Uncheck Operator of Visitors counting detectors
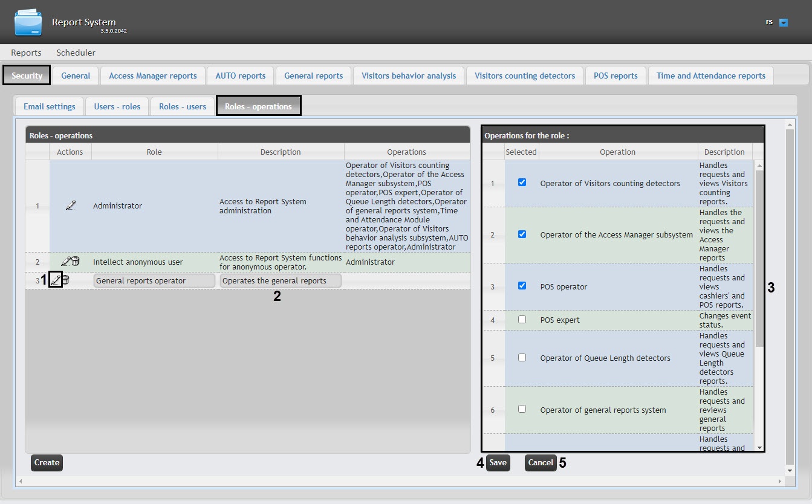The height and width of the screenshot is (504, 812). point(522,183)
